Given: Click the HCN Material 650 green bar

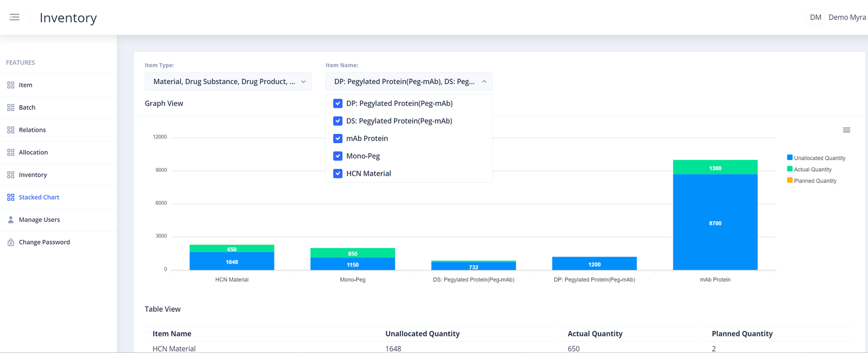Looking at the screenshot, I should pyautogui.click(x=232, y=249).
